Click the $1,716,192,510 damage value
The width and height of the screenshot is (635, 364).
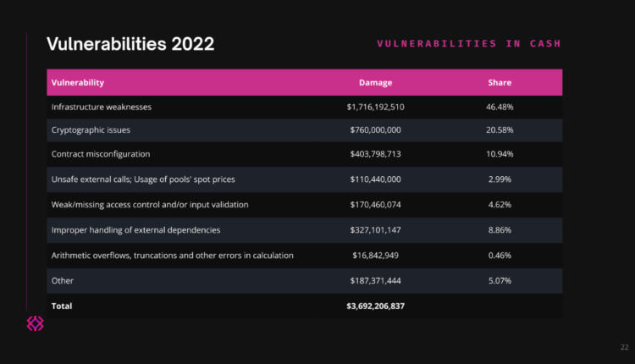375,108
